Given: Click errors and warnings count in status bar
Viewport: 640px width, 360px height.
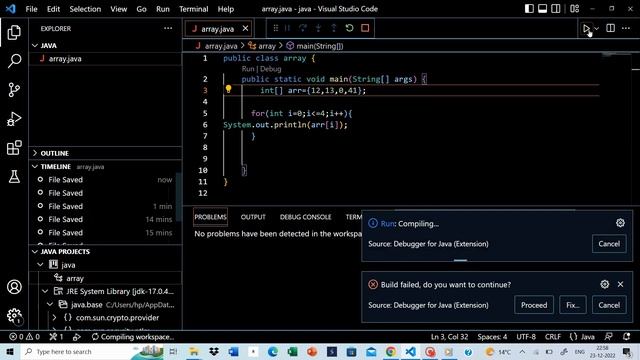Looking at the screenshot, I should pos(24,337).
